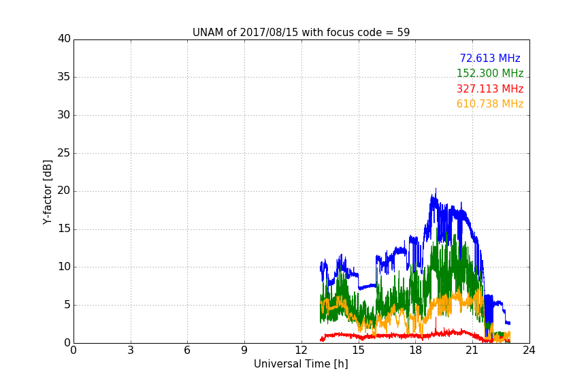
Task: Click the y-axis tick label '25'
Action: [64, 153]
